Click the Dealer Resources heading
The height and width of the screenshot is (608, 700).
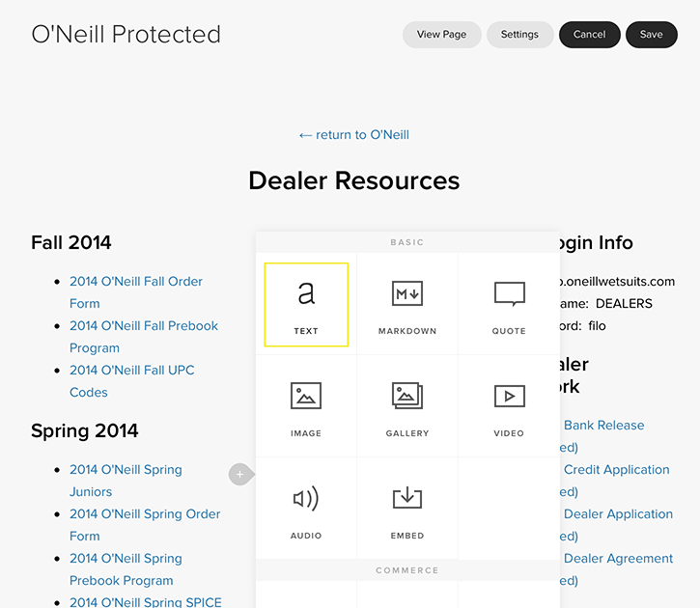[x=354, y=180]
